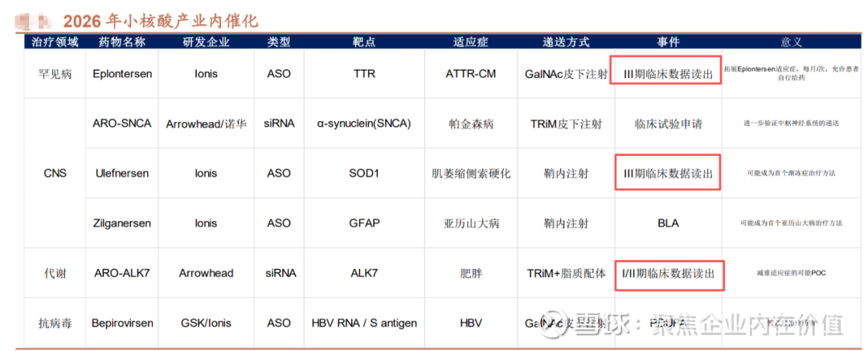The image size is (868, 351).
Task: Click the "TTR" target cell
Action: (x=364, y=74)
